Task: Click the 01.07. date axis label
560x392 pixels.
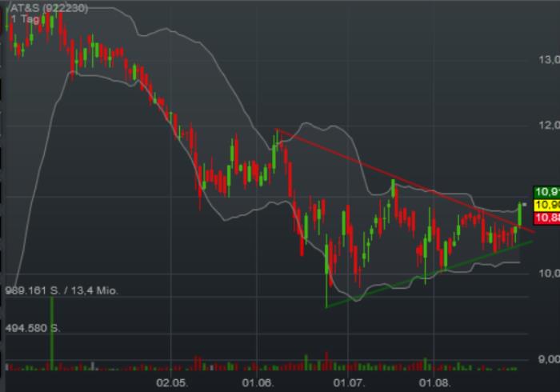Action: [349, 383]
